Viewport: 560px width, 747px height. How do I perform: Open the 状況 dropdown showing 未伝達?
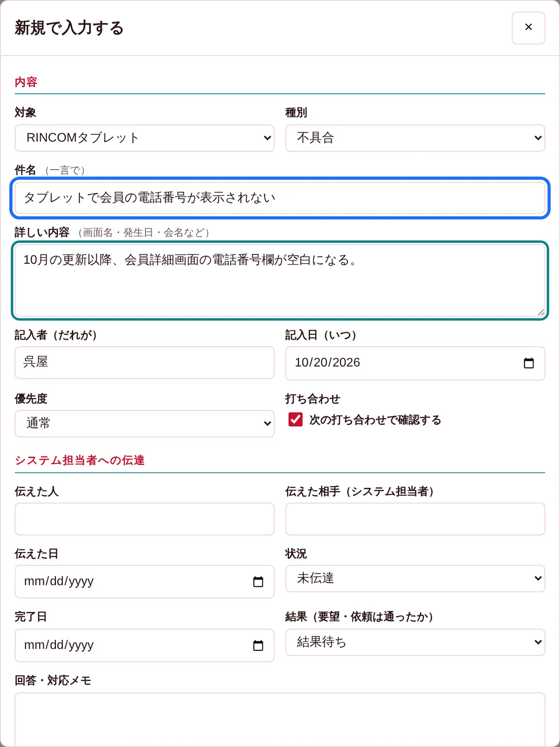(415, 578)
